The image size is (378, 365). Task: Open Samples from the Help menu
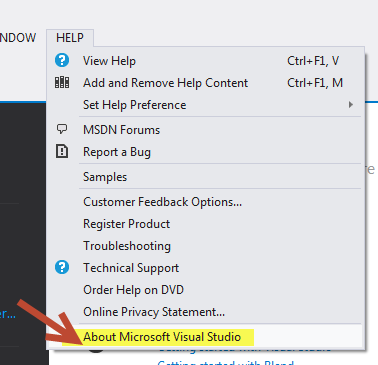click(x=206, y=177)
